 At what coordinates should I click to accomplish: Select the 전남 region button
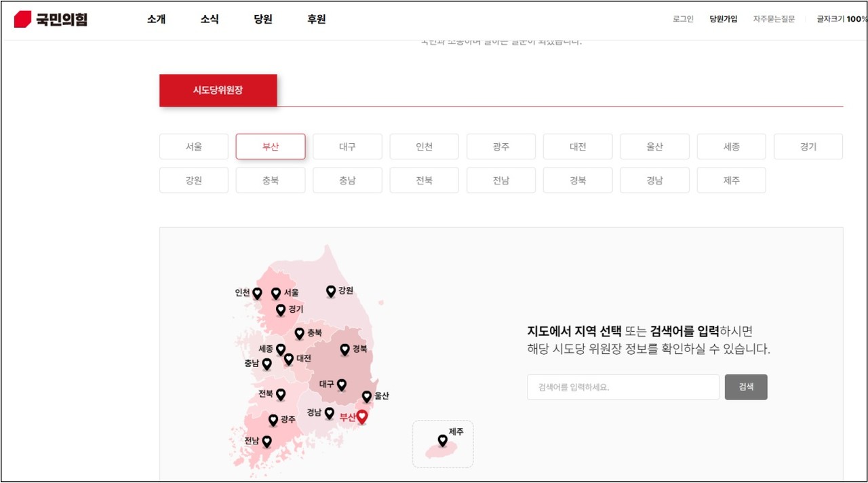click(500, 180)
